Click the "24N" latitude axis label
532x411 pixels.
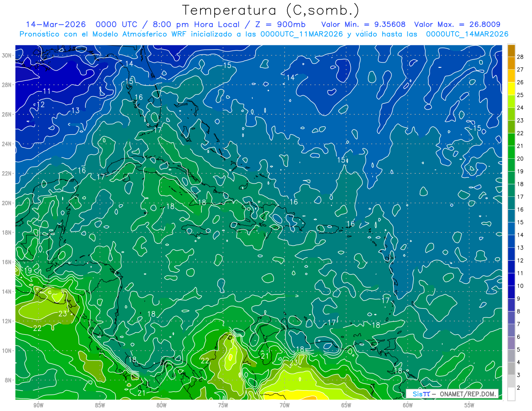(8, 144)
